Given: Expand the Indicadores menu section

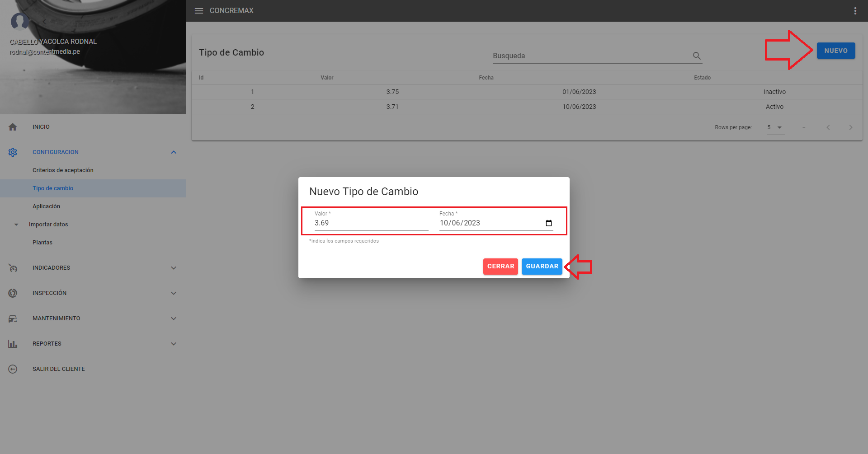Looking at the screenshot, I should 174,268.
